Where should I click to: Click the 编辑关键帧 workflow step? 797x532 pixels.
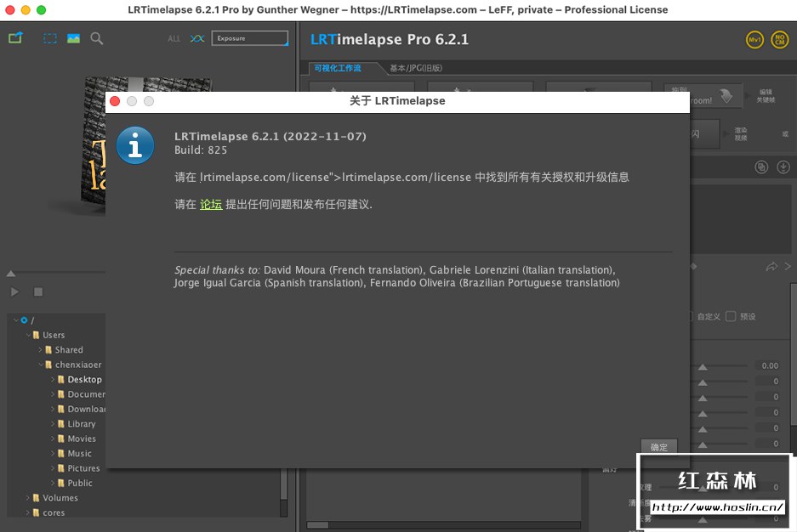pos(766,96)
